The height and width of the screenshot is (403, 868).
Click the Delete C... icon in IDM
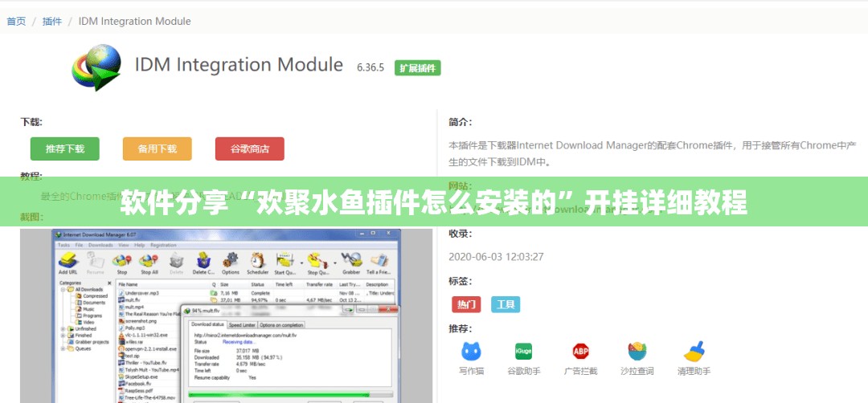[x=203, y=260]
